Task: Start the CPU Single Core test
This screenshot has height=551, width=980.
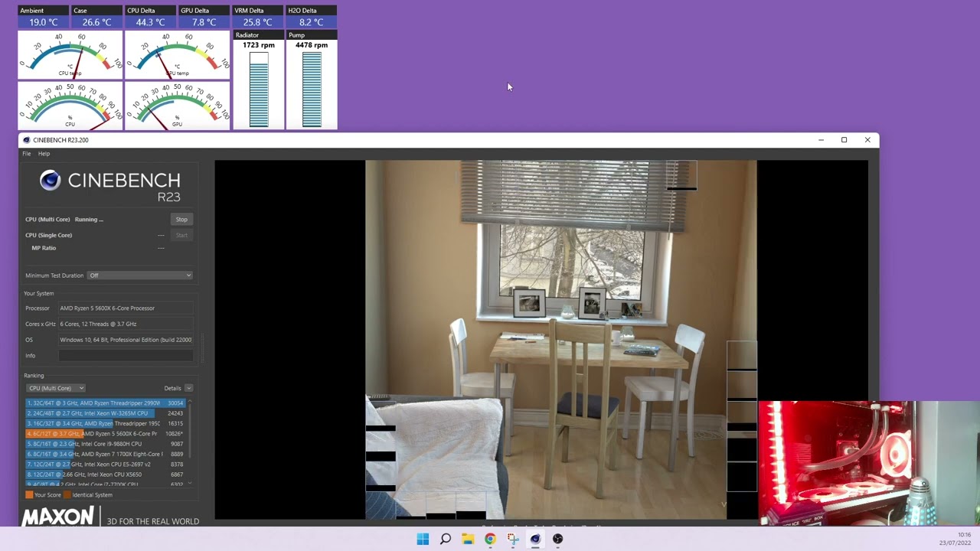Action: click(x=181, y=235)
